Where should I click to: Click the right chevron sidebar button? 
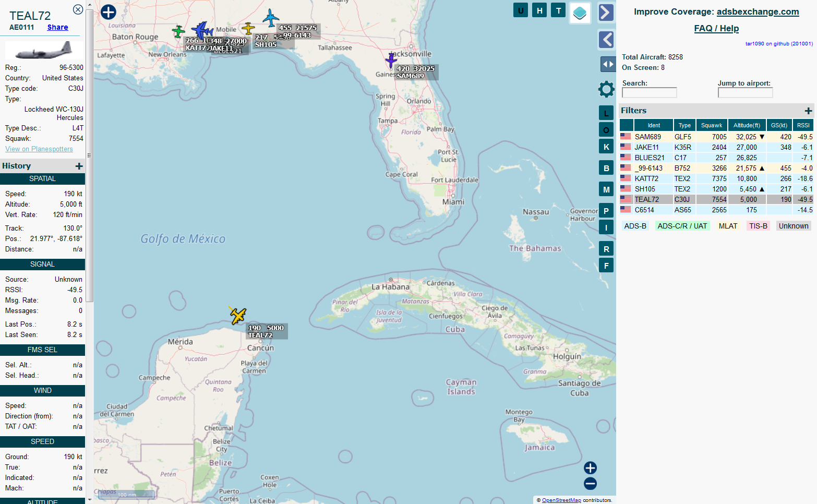[x=606, y=13]
